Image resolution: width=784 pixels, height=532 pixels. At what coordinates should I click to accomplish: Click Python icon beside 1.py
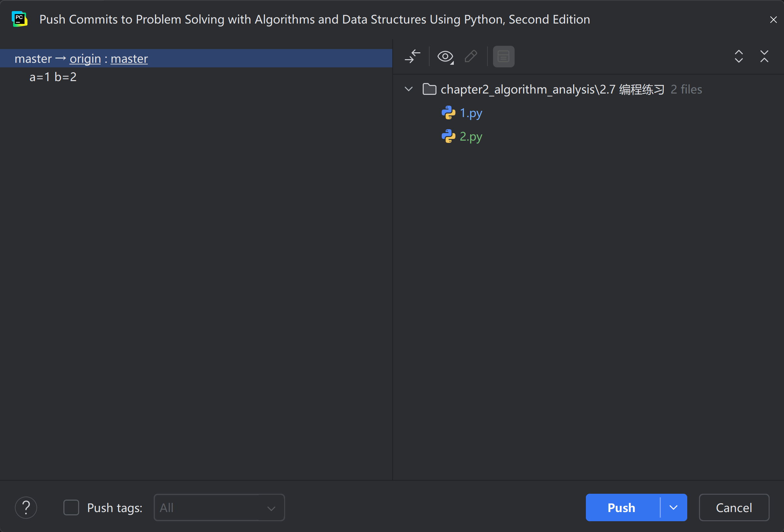coord(448,113)
